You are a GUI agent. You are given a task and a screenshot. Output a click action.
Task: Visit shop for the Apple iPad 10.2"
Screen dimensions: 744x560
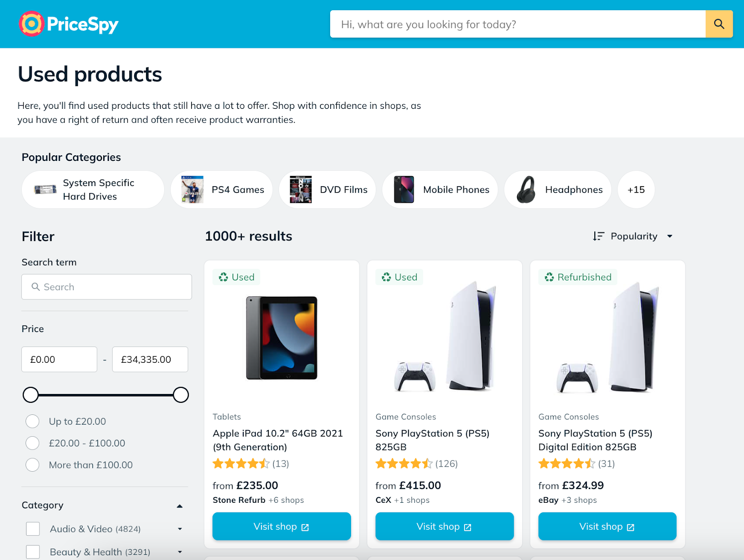click(x=282, y=527)
